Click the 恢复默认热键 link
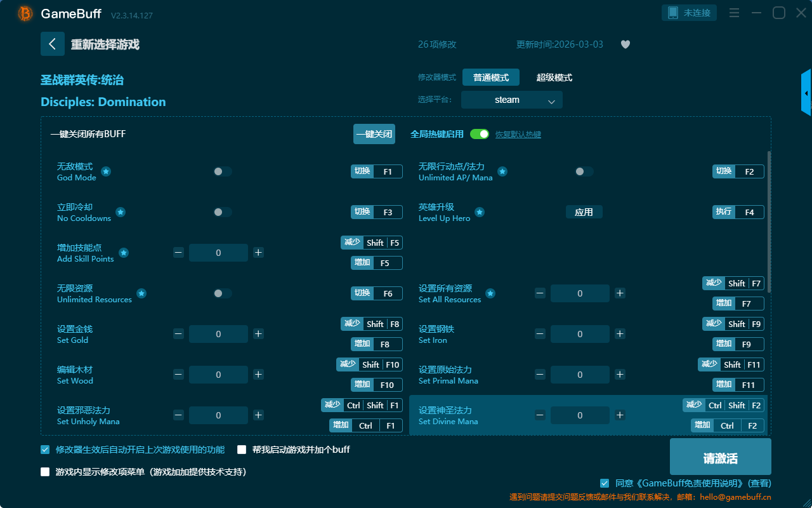 point(518,135)
